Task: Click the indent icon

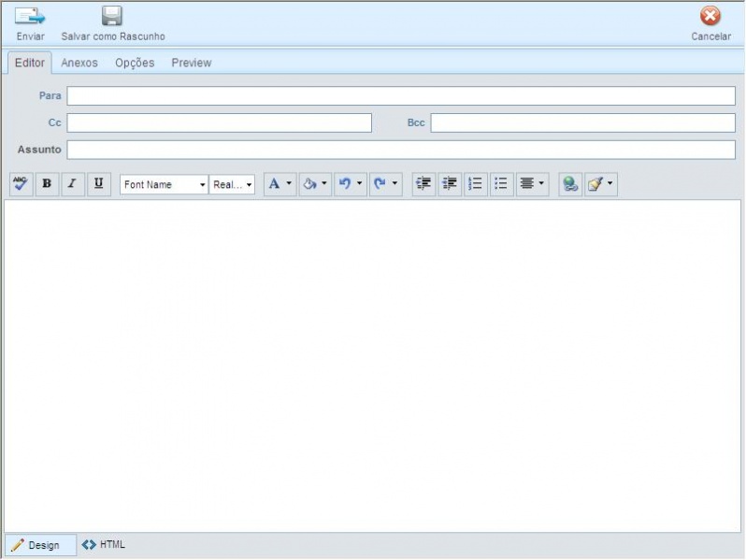Action: click(x=423, y=184)
